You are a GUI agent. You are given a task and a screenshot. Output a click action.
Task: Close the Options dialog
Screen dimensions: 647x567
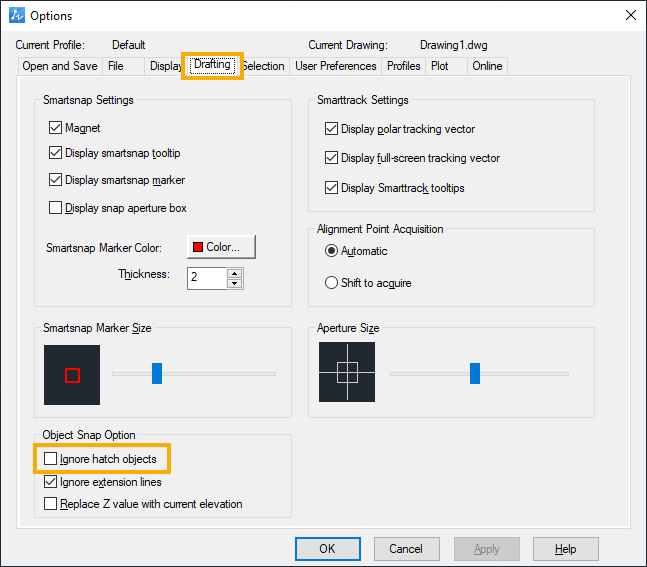click(630, 15)
